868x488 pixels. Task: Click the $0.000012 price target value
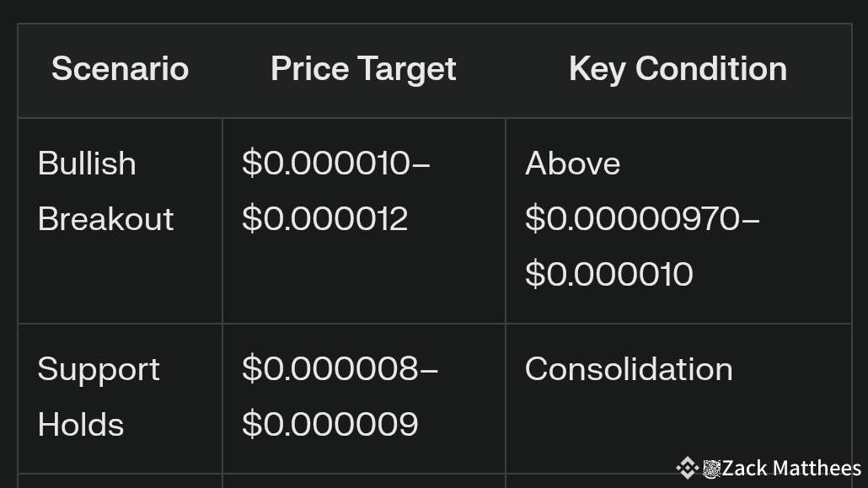[x=324, y=219]
